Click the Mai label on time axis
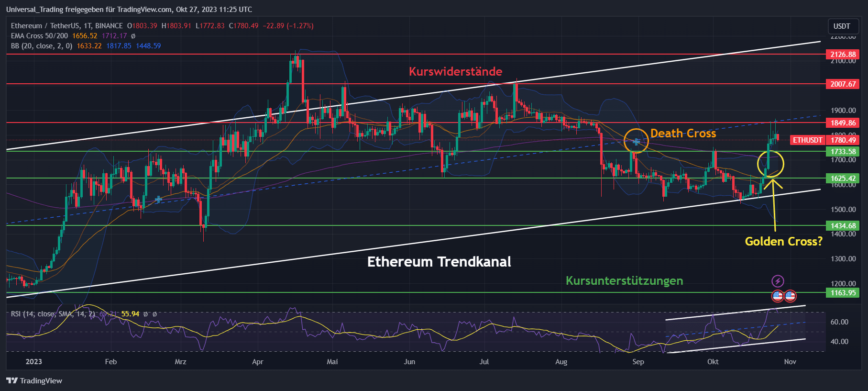868x391 pixels. [x=332, y=362]
